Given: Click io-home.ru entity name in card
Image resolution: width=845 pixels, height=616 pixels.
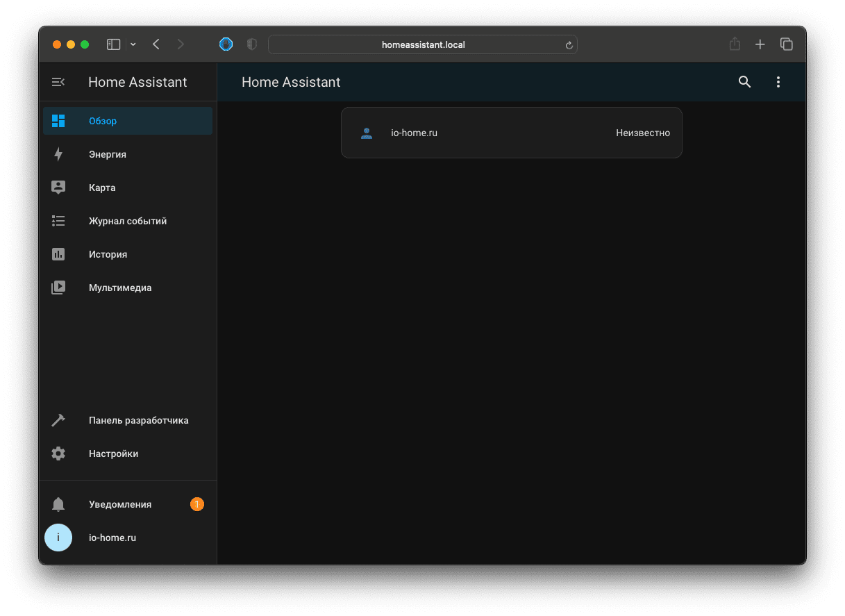Looking at the screenshot, I should [x=415, y=133].
